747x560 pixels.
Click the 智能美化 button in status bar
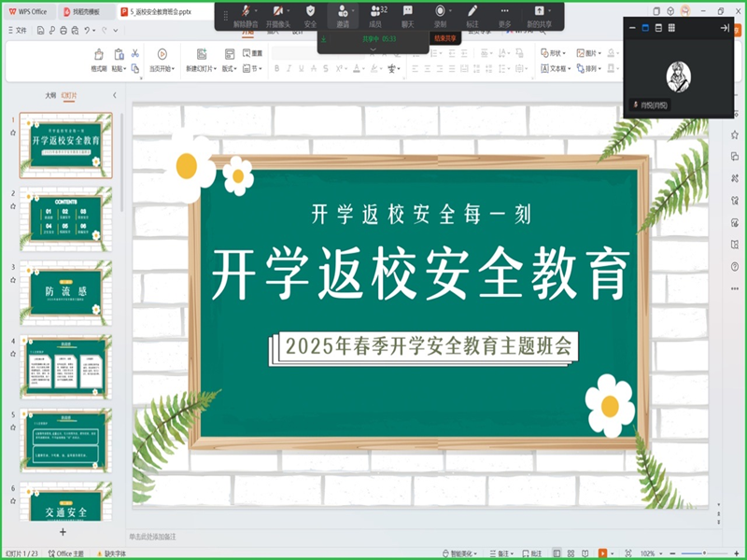click(458, 552)
